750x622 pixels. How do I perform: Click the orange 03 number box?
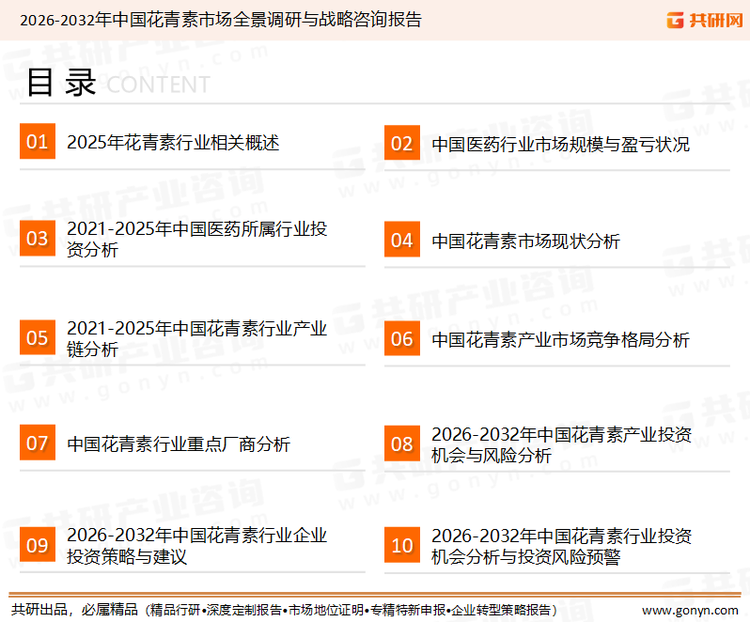click(x=37, y=238)
